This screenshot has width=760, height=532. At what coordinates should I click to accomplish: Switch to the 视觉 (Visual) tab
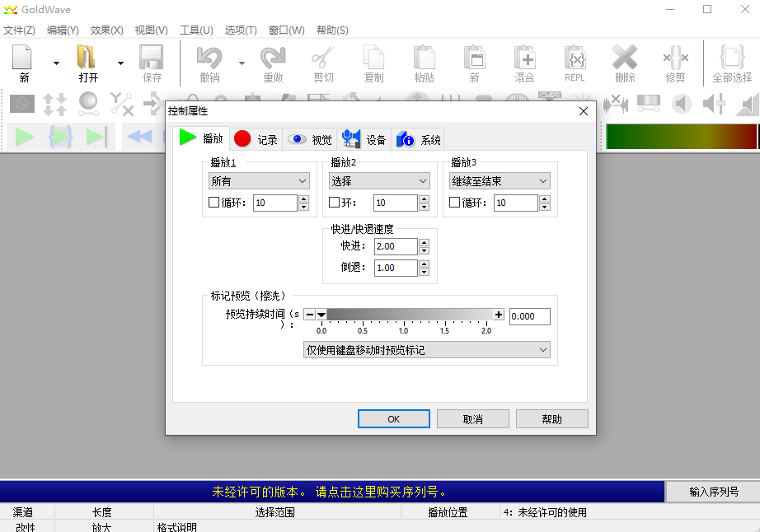pyautogui.click(x=309, y=139)
